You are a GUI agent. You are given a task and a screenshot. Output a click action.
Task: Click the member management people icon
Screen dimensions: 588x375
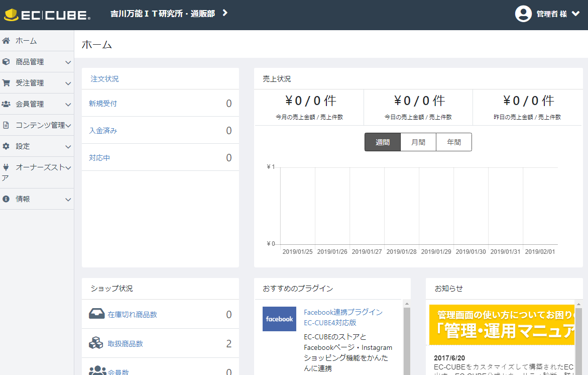(x=6, y=104)
